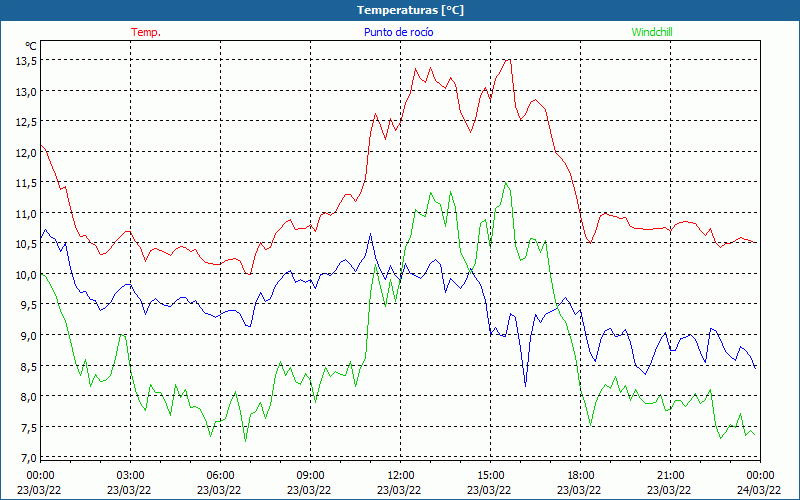Click the '21:00' time axis label
This screenshot has height=500, width=800.
[x=670, y=476]
